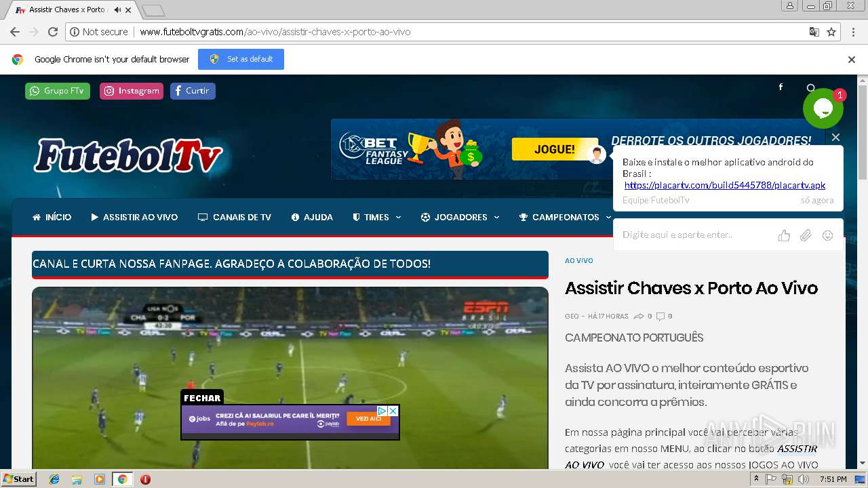The image size is (868, 488).
Task: Open CANAIS DE TV menu item
Action: [235, 218]
